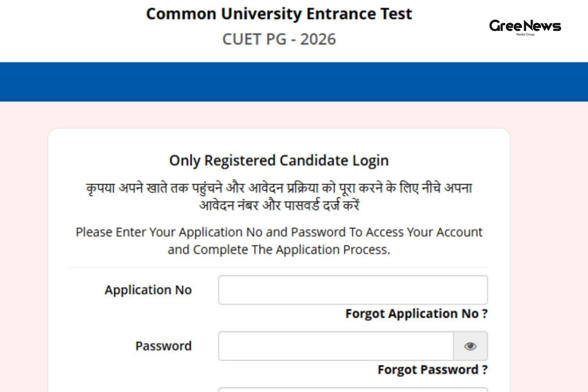The width and height of the screenshot is (588, 392).
Task: Click the Media Group logo tagline
Action: point(525,34)
